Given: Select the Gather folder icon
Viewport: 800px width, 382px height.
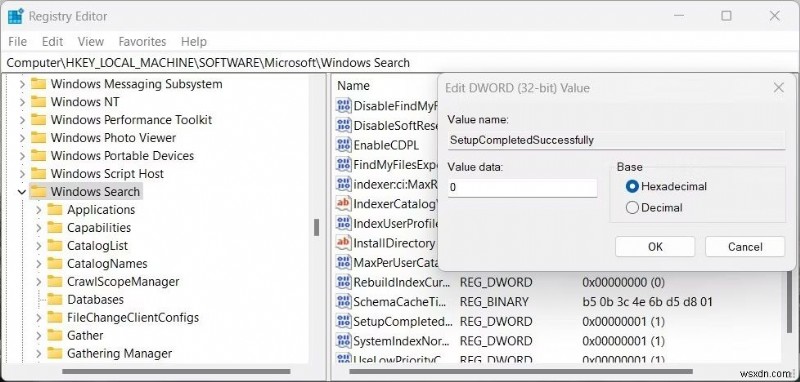Looking at the screenshot, I should 55,335.
